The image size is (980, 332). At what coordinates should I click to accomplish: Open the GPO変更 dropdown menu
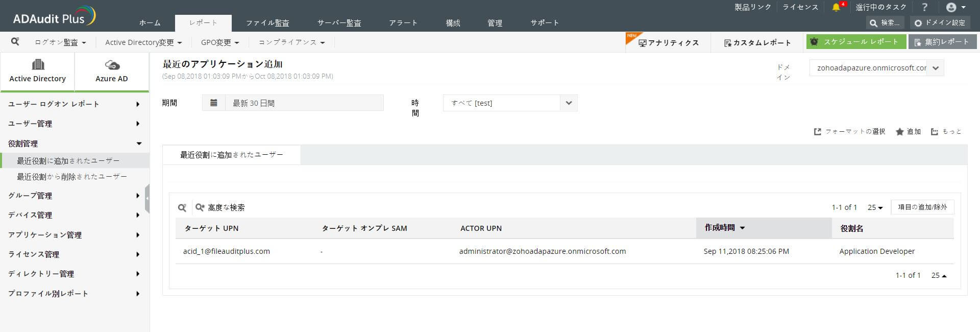[x=220, y=42]
